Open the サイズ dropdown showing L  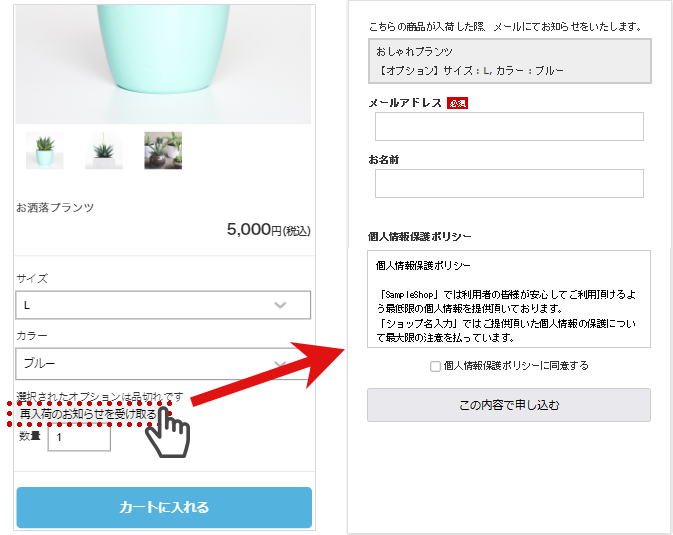tap(163, 305)
